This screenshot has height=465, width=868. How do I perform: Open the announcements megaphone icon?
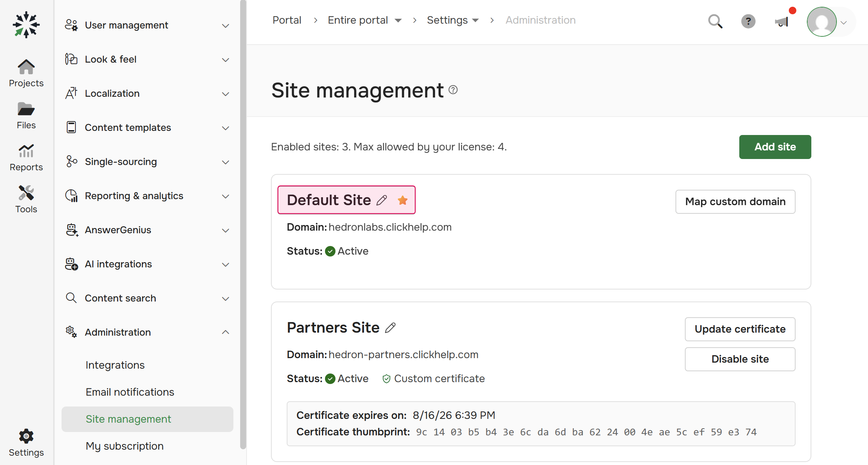click(x=782, y=21)
